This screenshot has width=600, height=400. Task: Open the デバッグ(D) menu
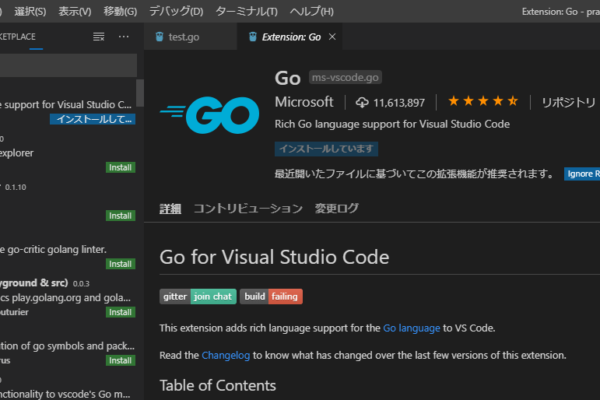pyautogui.click(x=176, y=11)
